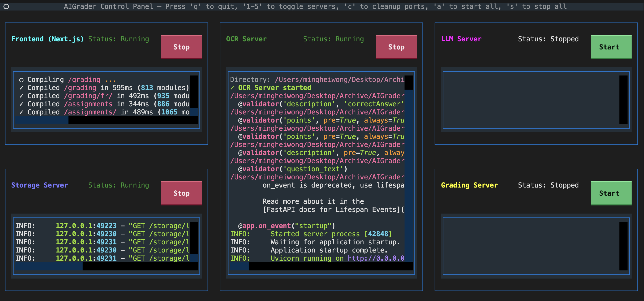Viewport: 644px width, 301px height.
Task: Click the AIGrader Control Panel header text
Action: pyautogui.click(x=315, y=6)
